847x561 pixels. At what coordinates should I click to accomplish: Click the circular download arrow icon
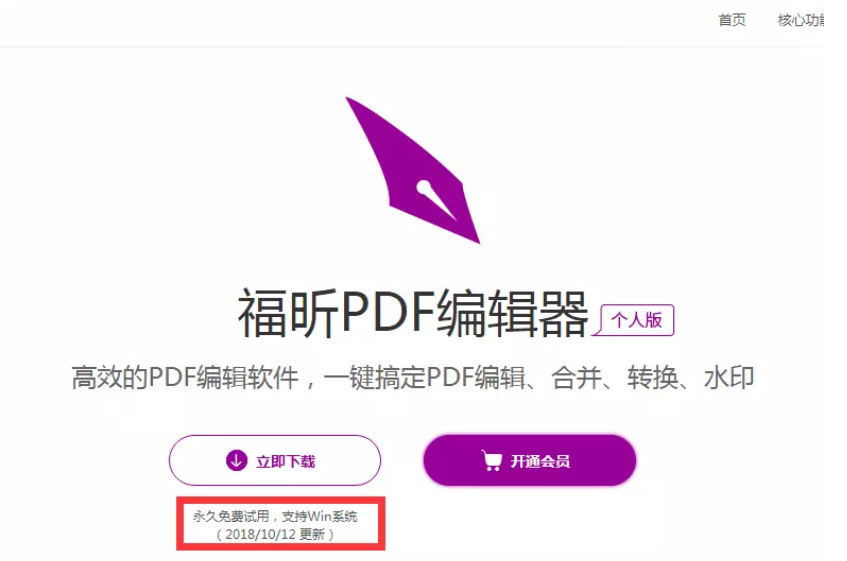click(236, 461)
